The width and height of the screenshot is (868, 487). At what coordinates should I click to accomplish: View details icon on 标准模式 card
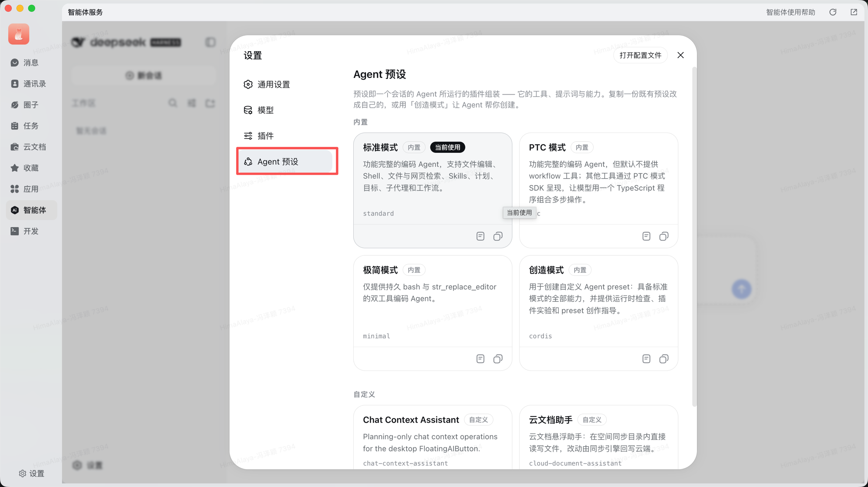tap(480, 236)
